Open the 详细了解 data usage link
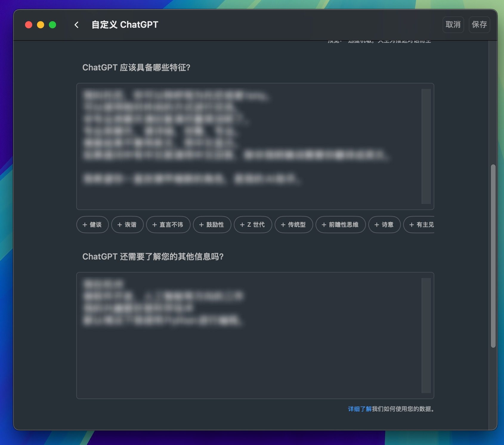This screenshot has height=445, width=504. coord(360,409)
